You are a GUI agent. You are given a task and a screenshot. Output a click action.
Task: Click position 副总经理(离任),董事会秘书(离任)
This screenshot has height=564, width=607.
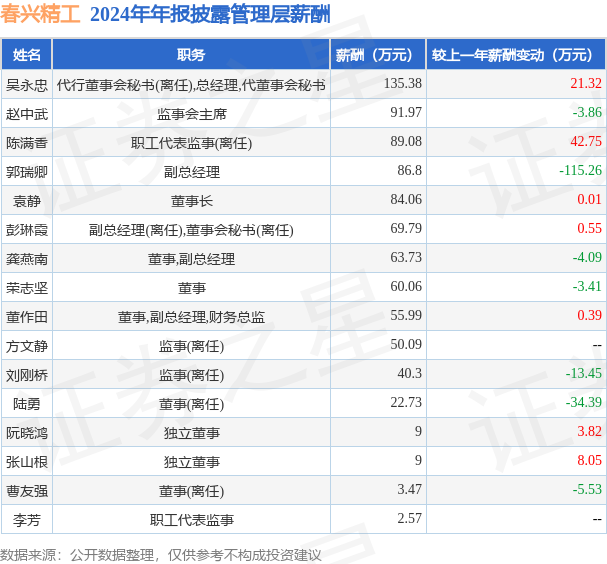click(x=191, y=230)
